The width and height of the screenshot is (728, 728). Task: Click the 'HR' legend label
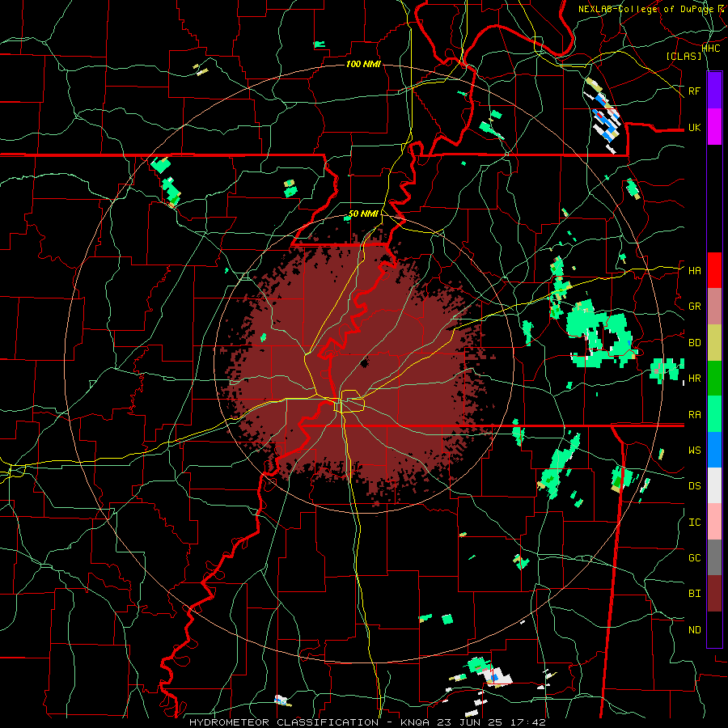pos(694,379)
